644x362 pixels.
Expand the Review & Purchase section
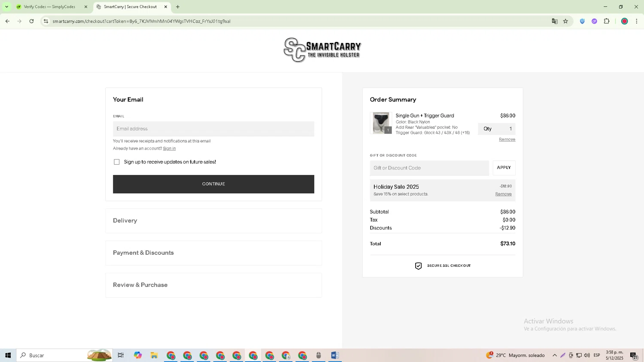[213, 285]
